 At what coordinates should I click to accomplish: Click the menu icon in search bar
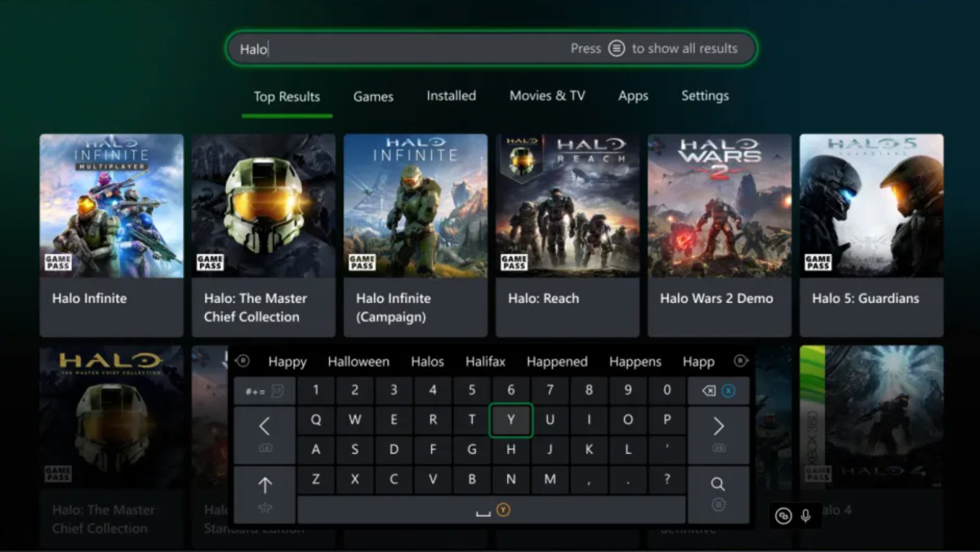617,48
